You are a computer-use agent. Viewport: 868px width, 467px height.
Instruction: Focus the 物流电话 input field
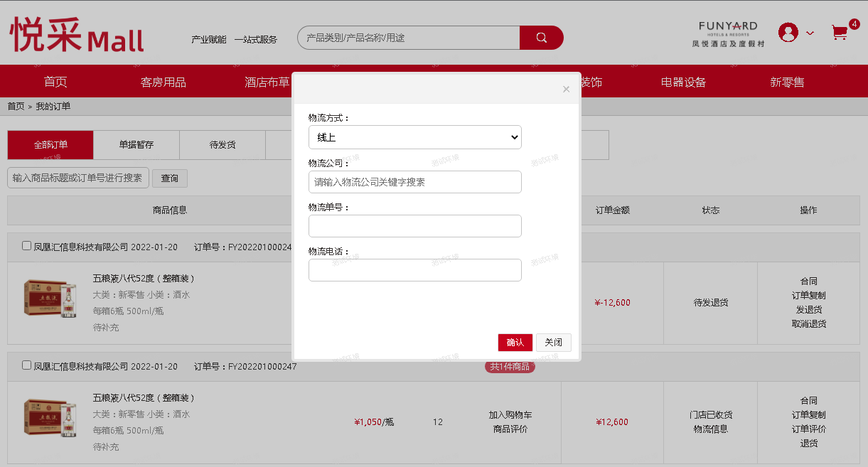(x=415, y=270)
